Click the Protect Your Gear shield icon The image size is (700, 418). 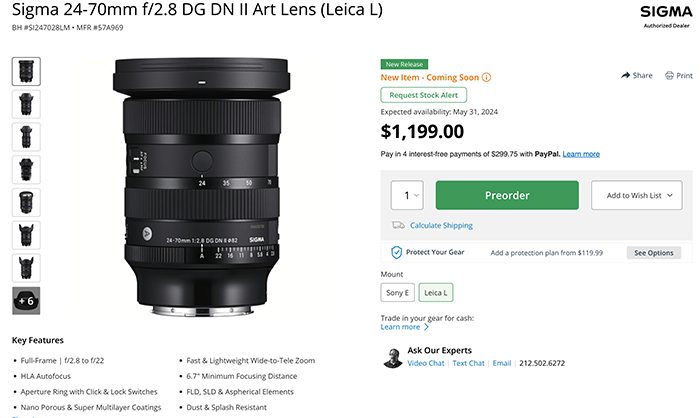tap(396, 253)
